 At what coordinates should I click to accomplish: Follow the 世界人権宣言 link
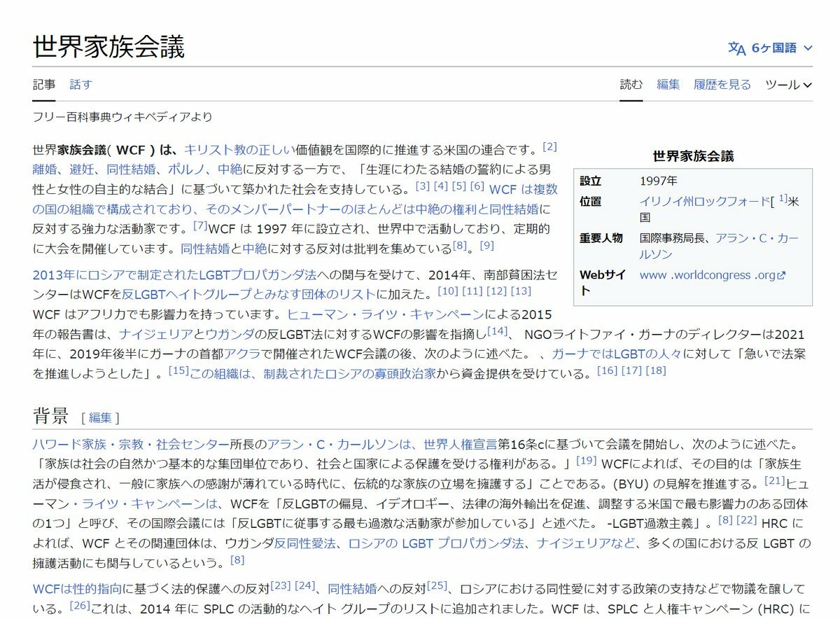(x=460, y=445)
